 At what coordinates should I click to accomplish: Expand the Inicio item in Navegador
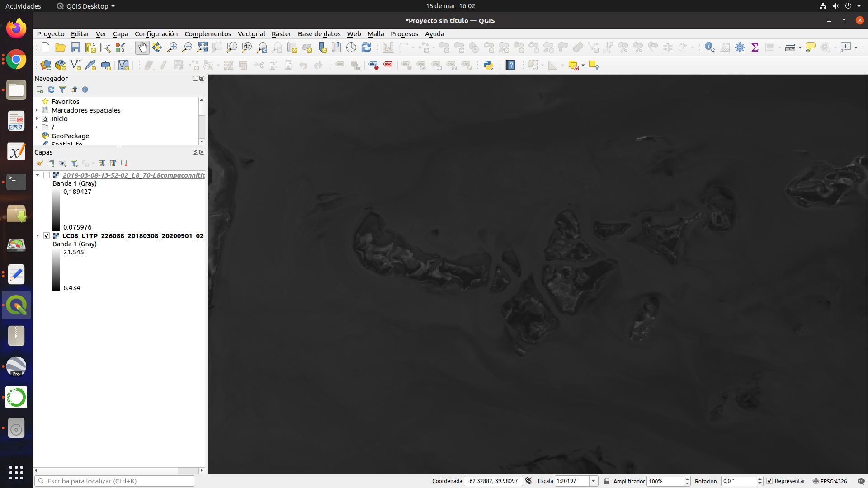(x=36, y=118)
